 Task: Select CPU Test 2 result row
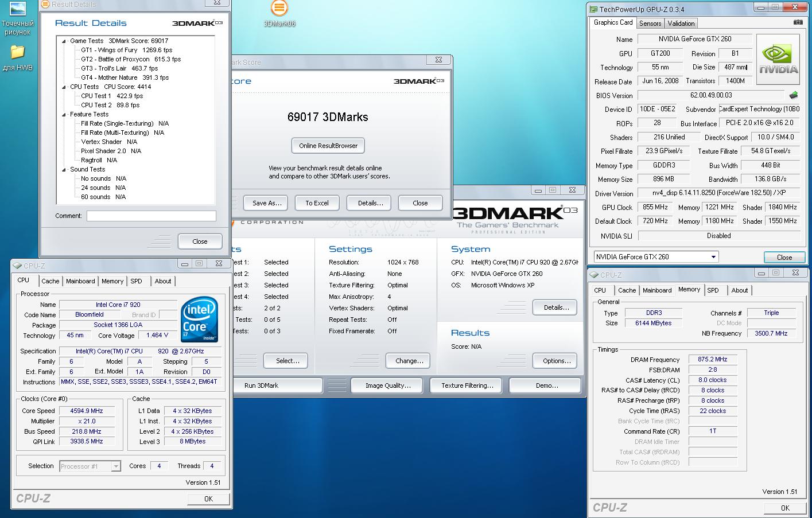(x=110, y=105)
